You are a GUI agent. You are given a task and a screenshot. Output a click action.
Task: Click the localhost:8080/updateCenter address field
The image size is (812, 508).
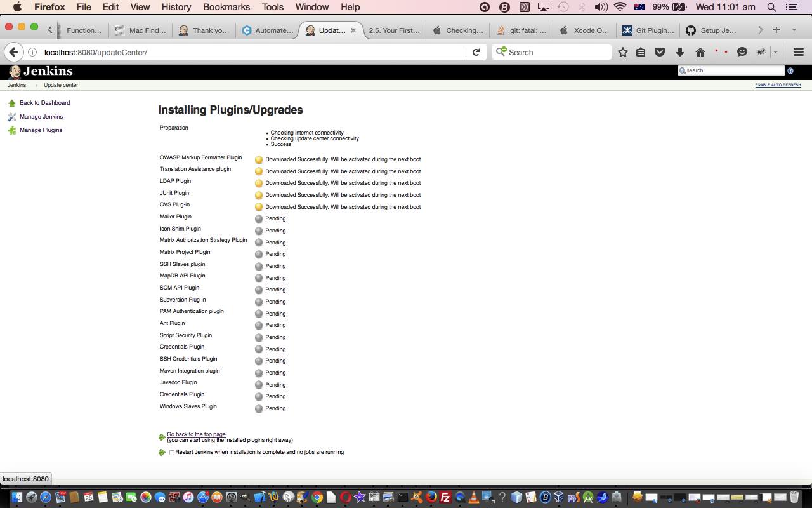coord(254,52)
